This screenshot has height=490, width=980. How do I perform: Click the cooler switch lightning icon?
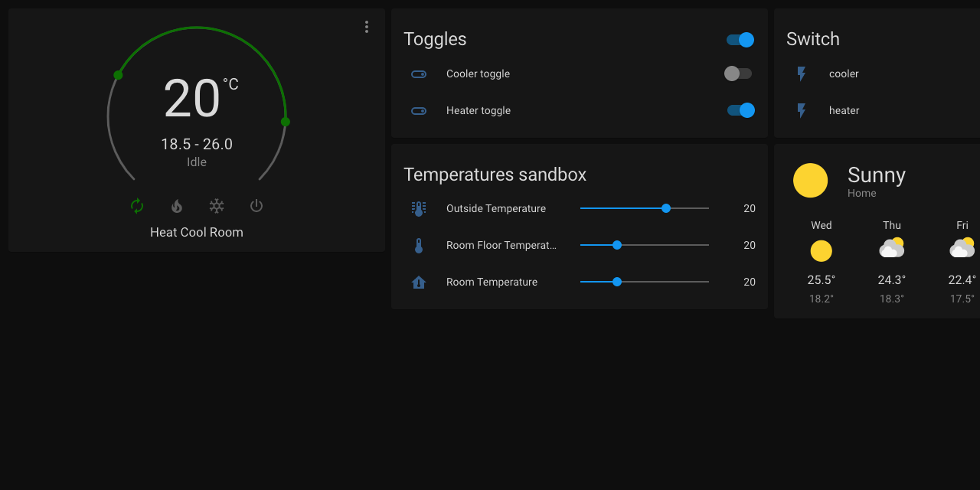pyautogui.click(x=802, y=73)
